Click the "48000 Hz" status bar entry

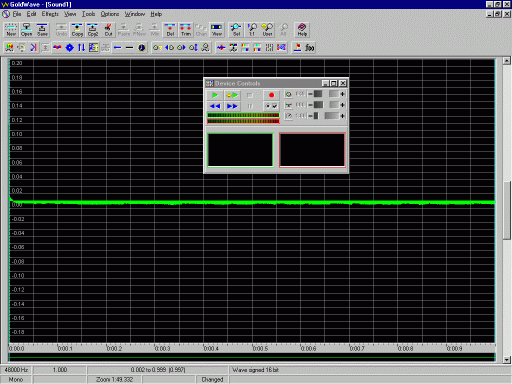[16, 370]
